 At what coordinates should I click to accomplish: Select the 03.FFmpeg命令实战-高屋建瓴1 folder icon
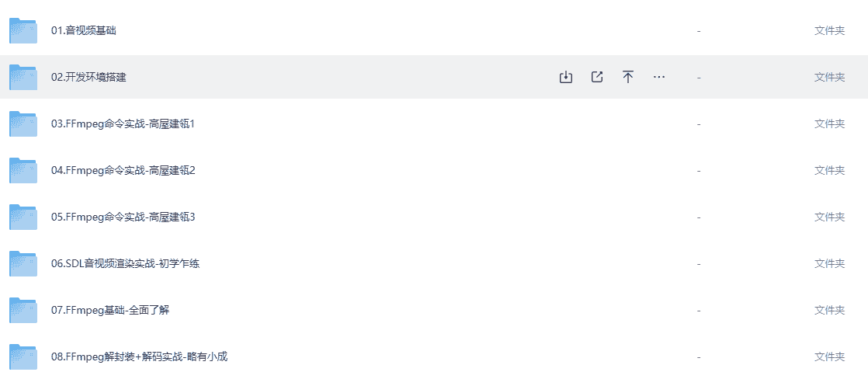(23, 123)
